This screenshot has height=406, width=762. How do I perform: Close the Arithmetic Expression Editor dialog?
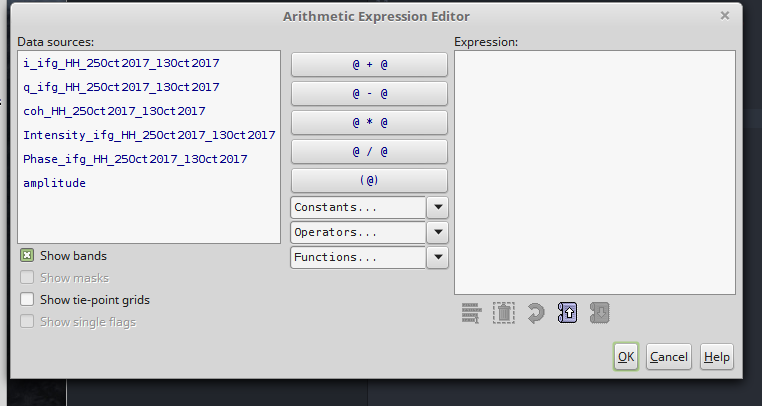[725, 16]
